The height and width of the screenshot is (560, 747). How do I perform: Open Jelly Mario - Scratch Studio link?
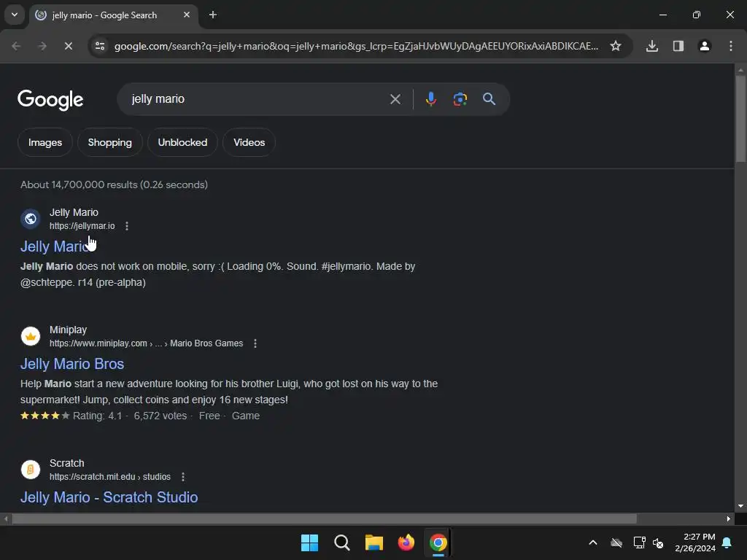(x=109, y=497)
